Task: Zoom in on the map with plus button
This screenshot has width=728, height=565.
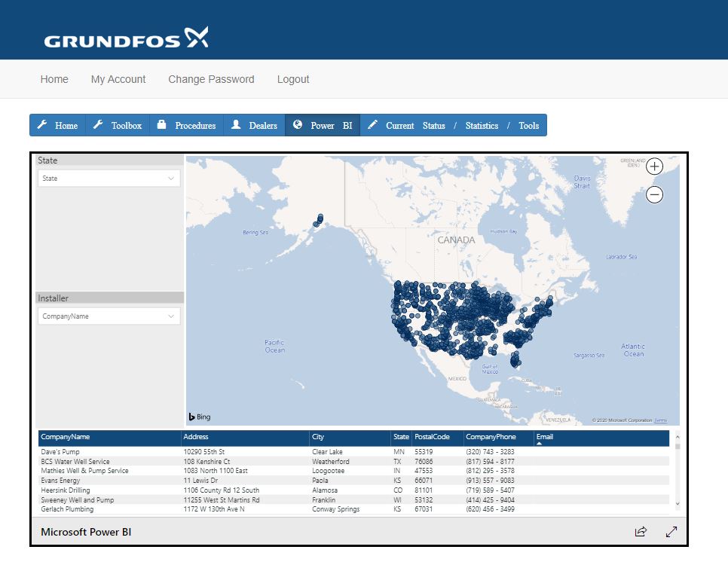Action: click(654, 166)
